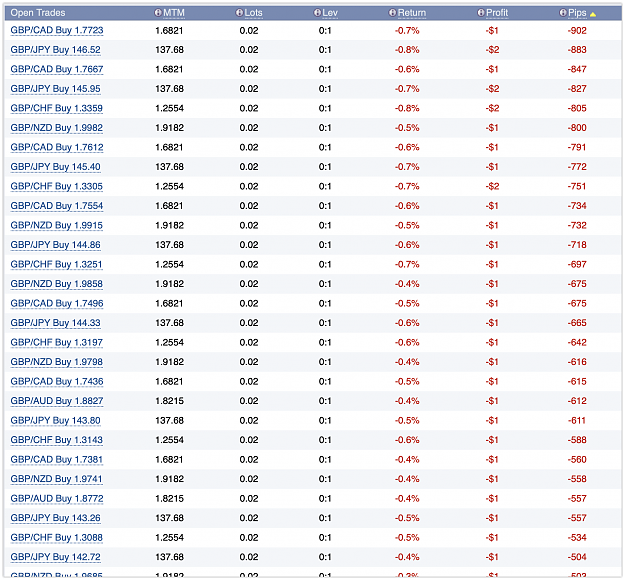The image size is (625, 580).
Task: Open trade GBP/CHF Buy 1.3305
Action: pos(57,187)
